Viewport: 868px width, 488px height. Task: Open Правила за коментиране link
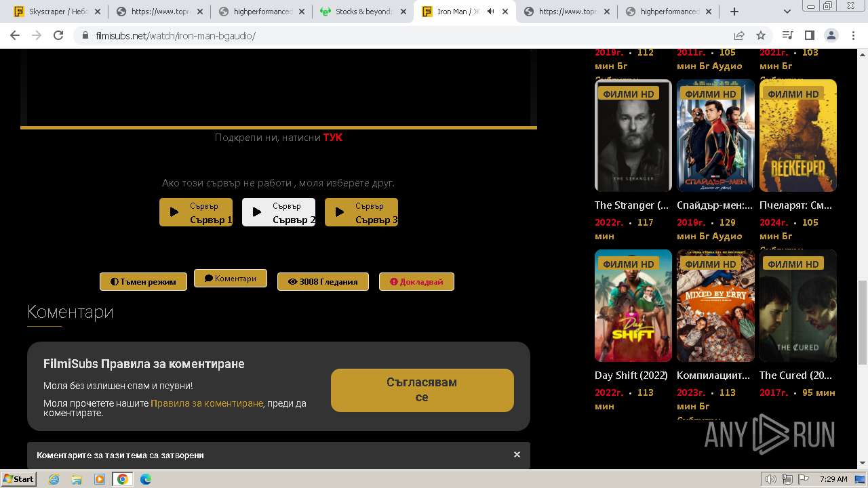(x=207, y=403)
